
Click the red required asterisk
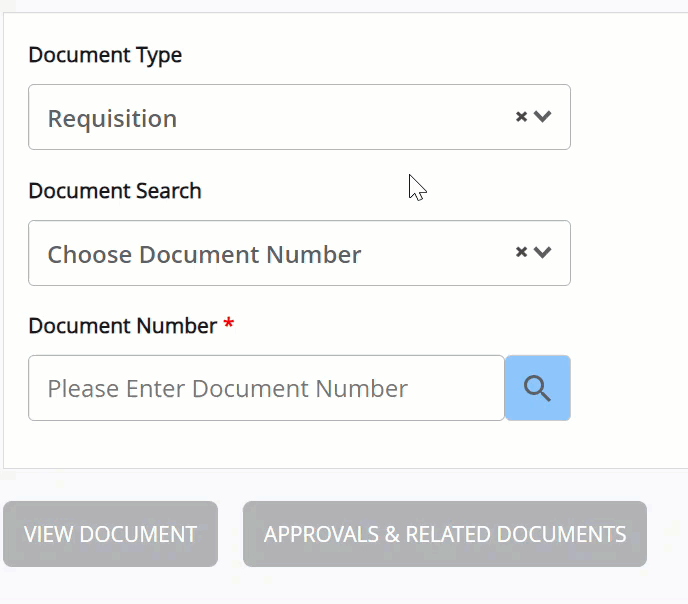coord(229,326)
